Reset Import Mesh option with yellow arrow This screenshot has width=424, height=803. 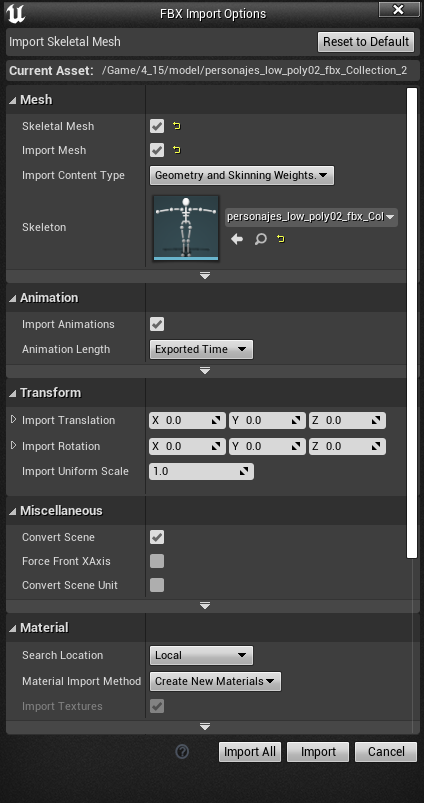pos(177,150)
